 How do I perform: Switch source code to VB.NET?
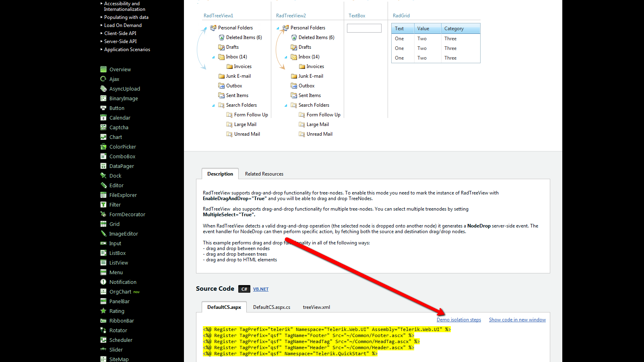pos(261,289)
